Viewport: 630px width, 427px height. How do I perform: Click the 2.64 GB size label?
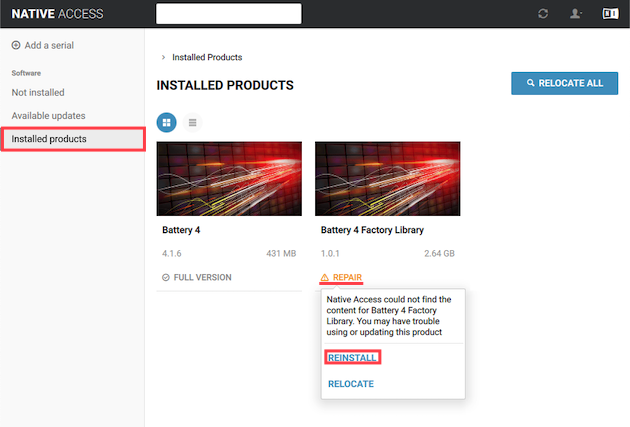(439, 254)
